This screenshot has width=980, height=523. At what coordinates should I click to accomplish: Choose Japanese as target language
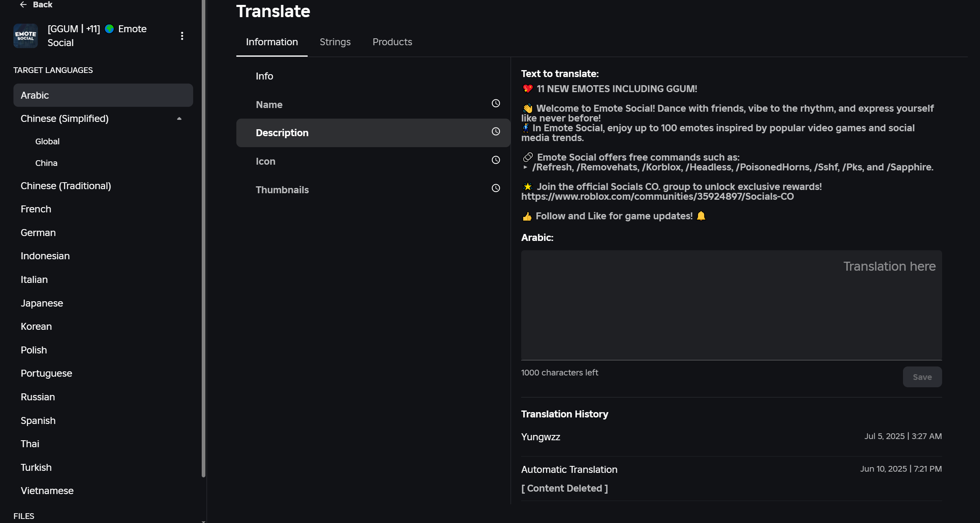[42, 303]
